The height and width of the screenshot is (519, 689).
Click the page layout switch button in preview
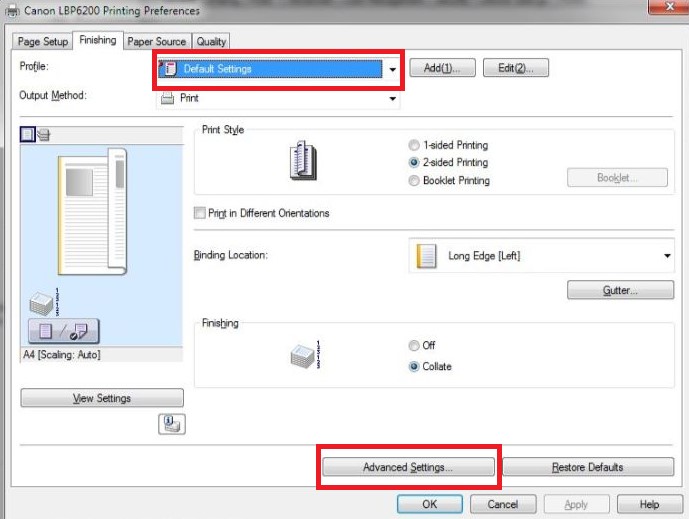point(64,331)
